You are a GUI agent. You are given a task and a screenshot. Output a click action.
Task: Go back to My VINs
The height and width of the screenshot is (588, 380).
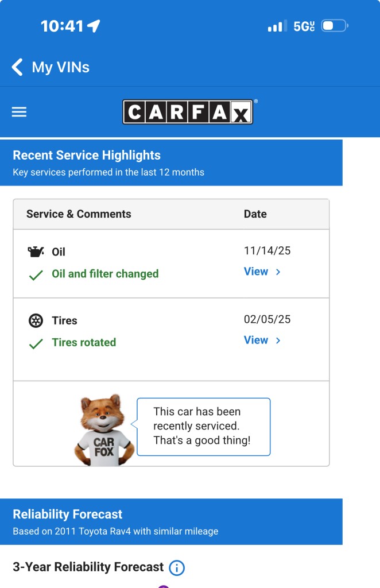[60, 67]
